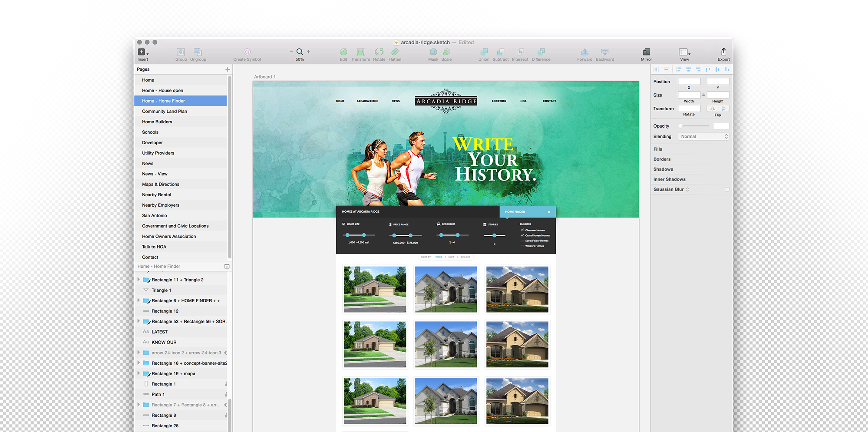Viewport: 868px width, 432px height.
Task: Move layer Backward
Action: 605,52
